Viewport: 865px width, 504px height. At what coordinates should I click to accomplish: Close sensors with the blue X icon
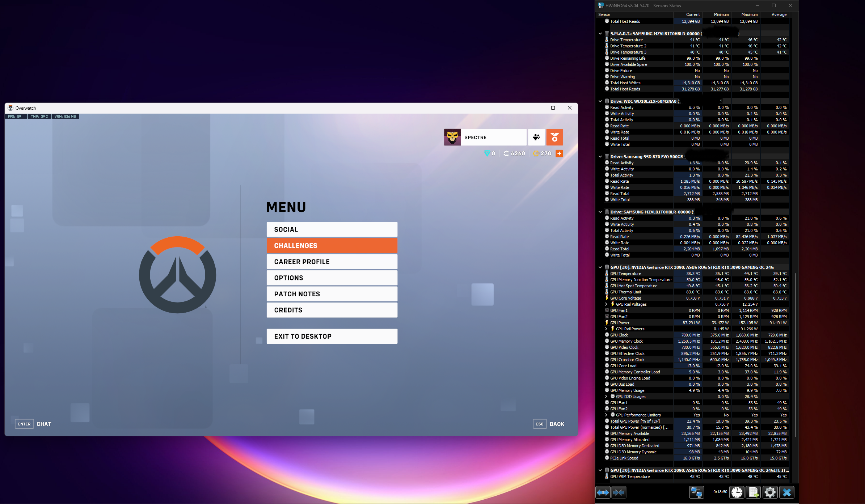point(787,492)
